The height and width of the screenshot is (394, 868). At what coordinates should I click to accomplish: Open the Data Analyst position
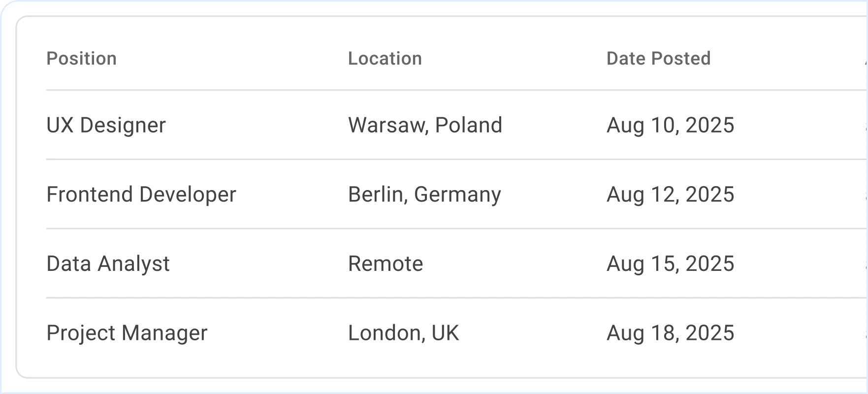point(108,263)
